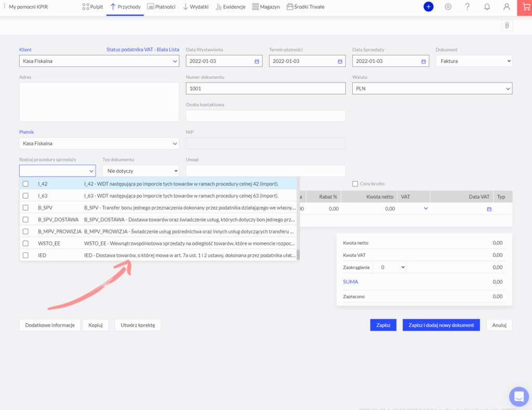Image resolution: width=532 pixels, height=410 pixels.
Task: Open the chat support bubble
Action: coord(519,396)
